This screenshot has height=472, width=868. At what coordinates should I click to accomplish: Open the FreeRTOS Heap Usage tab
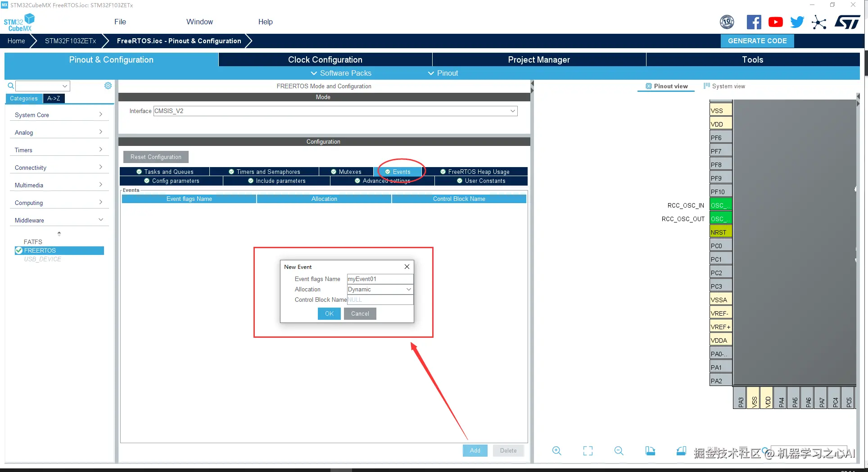coord(475,172)
